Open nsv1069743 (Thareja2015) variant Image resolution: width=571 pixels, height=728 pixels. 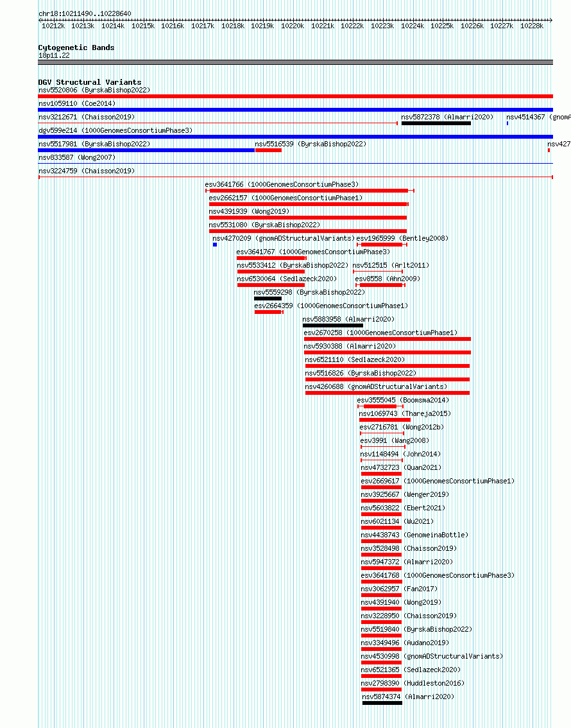[x=405, y=413]
